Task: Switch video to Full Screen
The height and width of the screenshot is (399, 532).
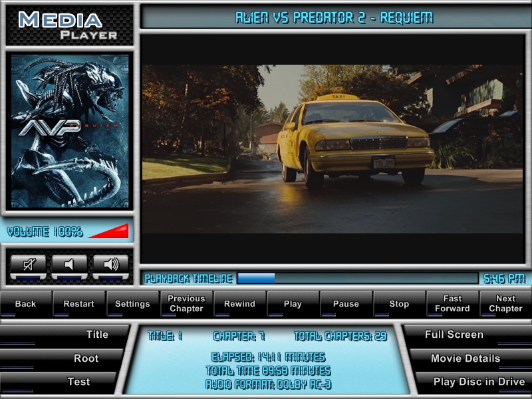Action: coord(467,335)
